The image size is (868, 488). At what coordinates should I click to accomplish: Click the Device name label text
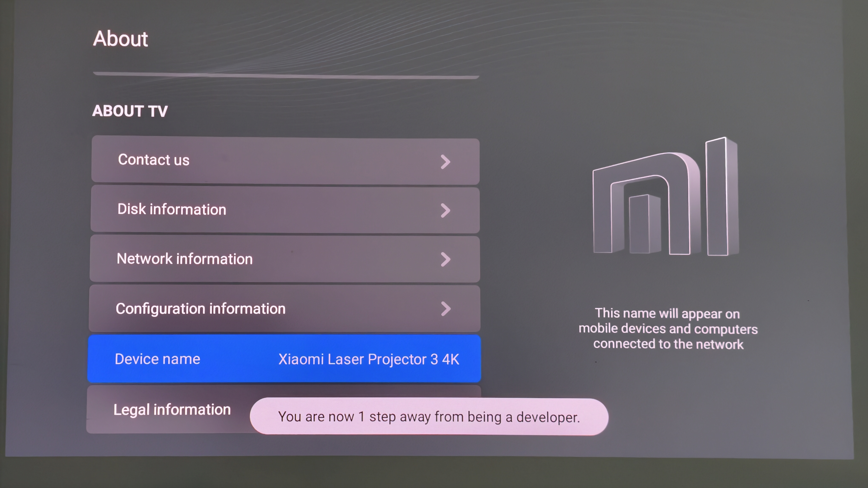pos(157,359)
